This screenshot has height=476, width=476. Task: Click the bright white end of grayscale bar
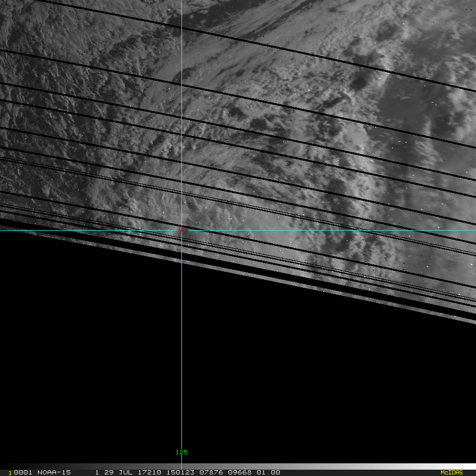coord(465,466)
